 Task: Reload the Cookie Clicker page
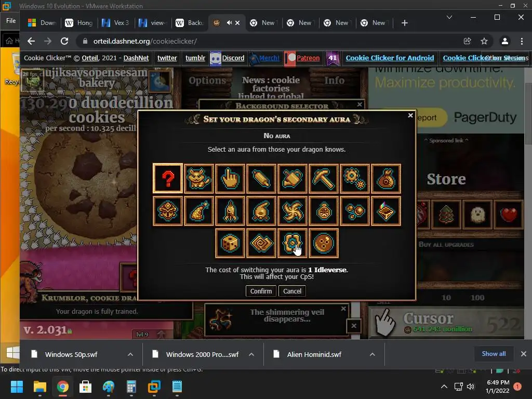click(x=64, y=41)
